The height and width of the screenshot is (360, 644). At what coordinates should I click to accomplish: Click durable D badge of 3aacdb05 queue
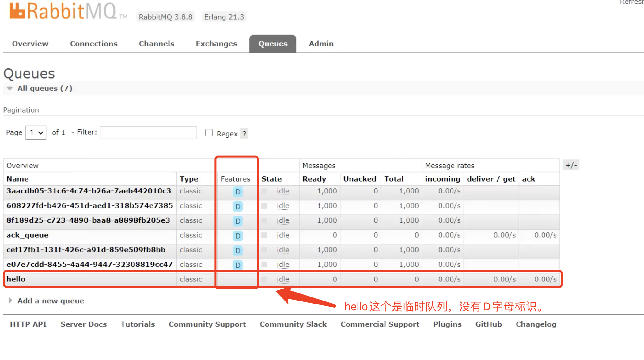click(x=238, y=192)
